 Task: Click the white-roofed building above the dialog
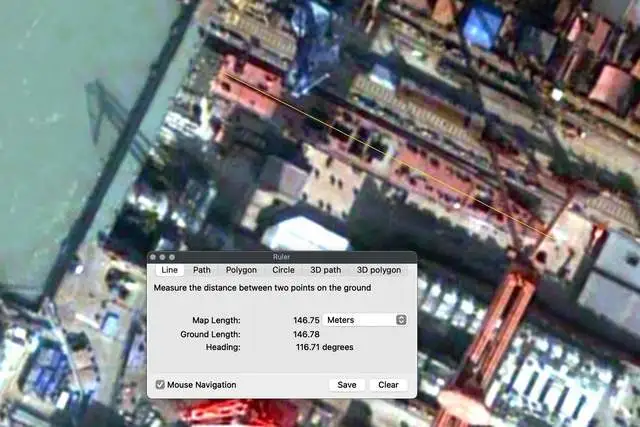pos(303,234)
